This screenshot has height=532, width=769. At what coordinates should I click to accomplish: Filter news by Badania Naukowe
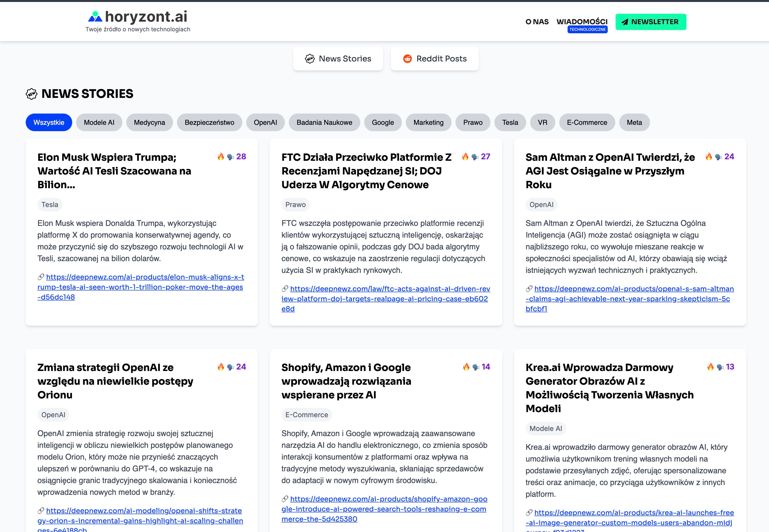click(324, 122)
